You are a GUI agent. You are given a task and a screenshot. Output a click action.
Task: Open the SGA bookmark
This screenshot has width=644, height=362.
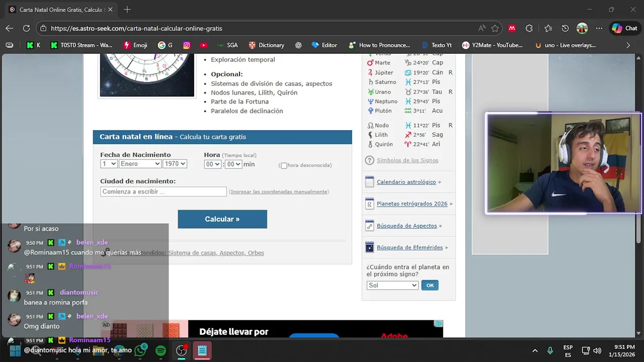[x=227, y=45]
